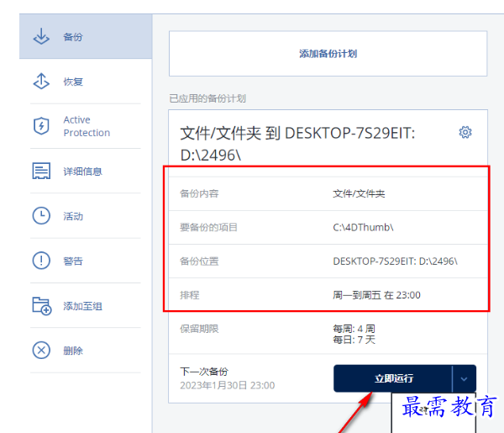This screenshot has width=504, height=433.
Task: Choose 添加至组 in sidebar
Action: [86, 305]
